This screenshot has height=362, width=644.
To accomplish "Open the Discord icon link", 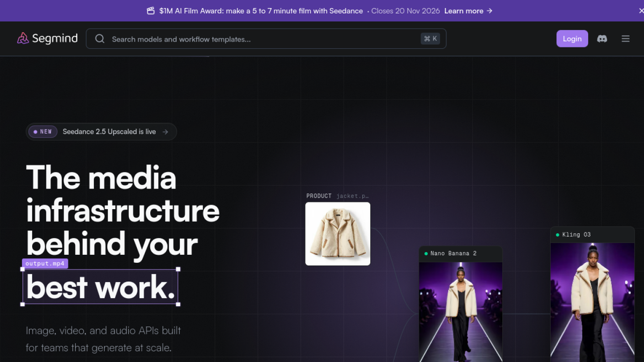I will [x=602, y=39].
